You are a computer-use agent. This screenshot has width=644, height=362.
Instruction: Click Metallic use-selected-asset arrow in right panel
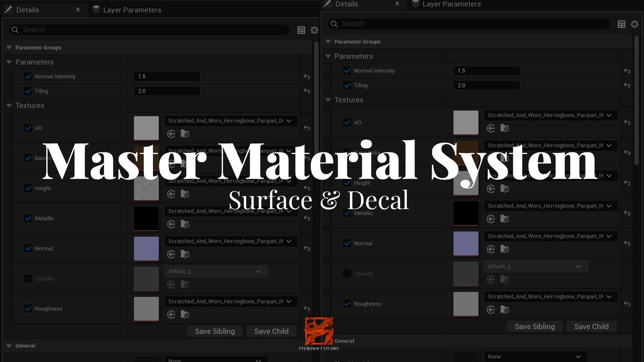[x=491, y=219]
